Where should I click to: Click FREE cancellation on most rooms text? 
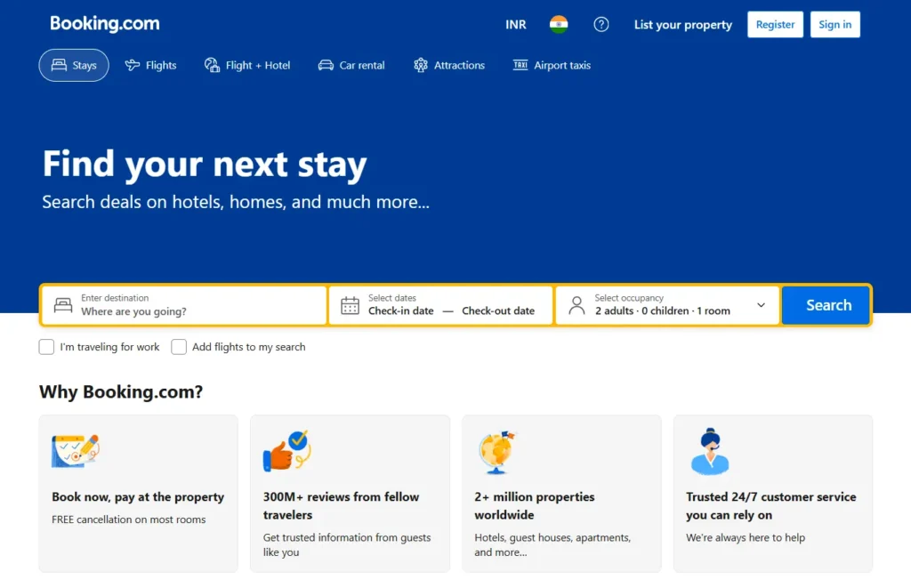(x=128, y=520)
